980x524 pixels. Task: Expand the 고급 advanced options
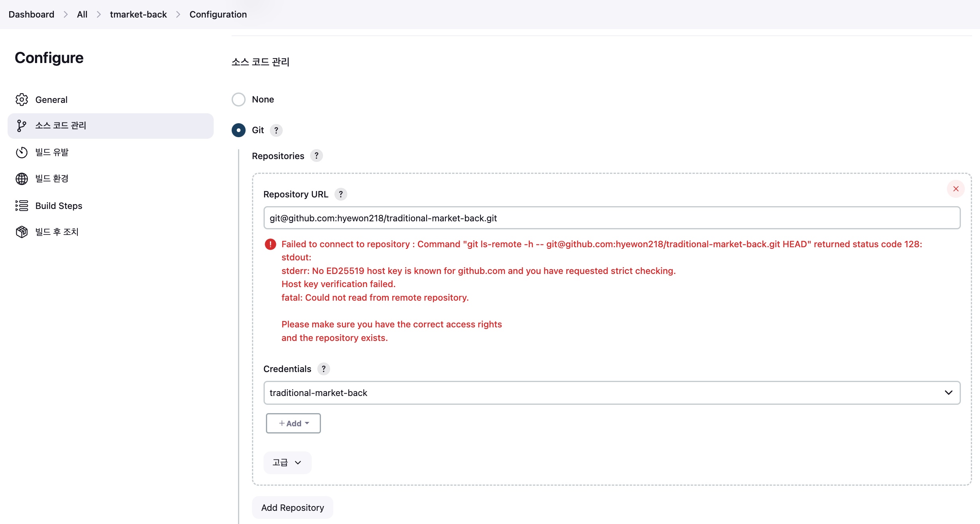(x=287, y=463)
